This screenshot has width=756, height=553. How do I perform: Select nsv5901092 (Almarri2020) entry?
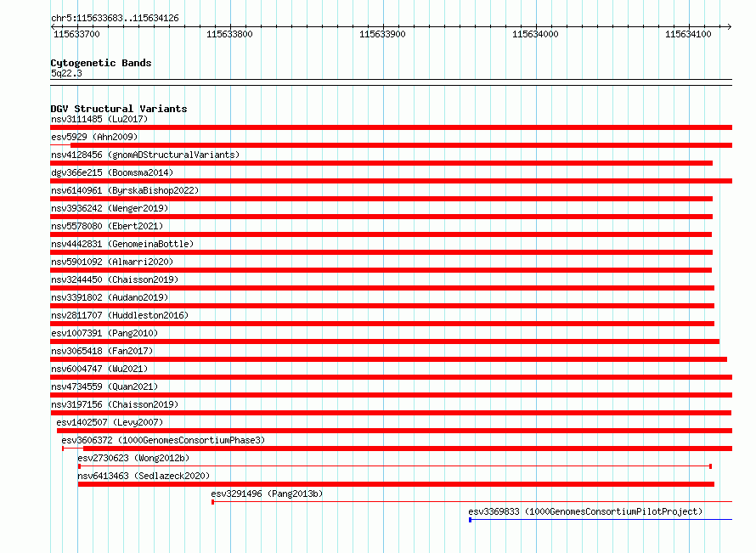pyautogui.click(x=112, y=262)
